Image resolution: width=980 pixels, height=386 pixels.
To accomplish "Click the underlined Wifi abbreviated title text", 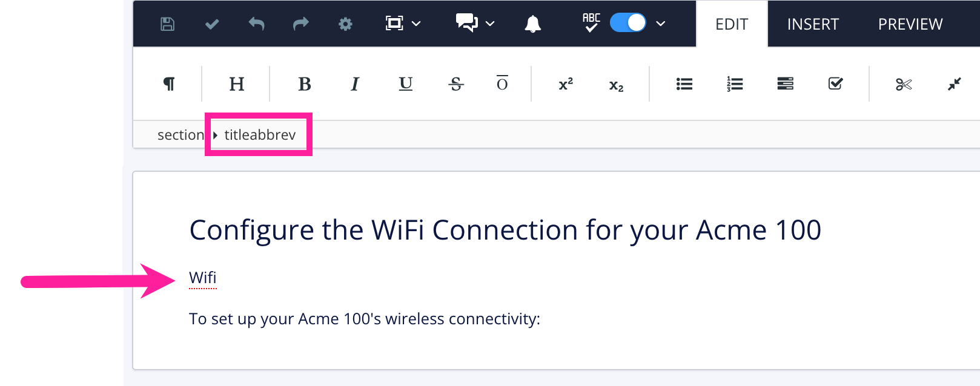I will pyautogui.click(x=203, y=278).
